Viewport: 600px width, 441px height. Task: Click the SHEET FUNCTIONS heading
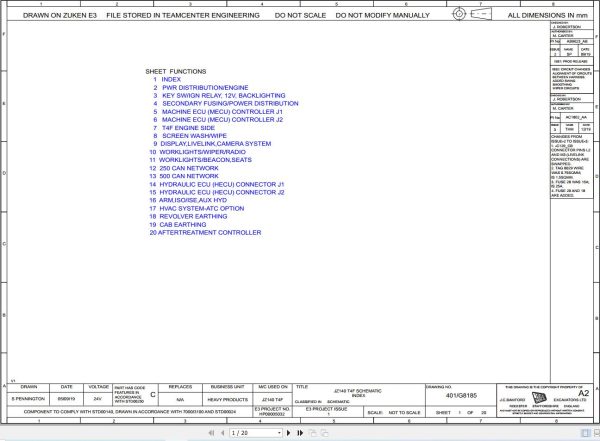(x=176, y=71)
